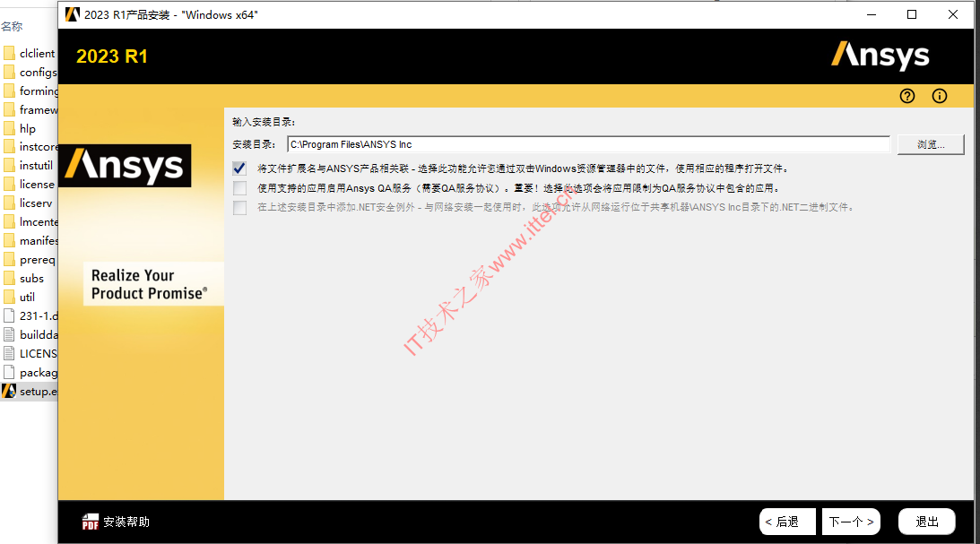Select the packag file name in explorer
The width and height of the screenshot is (980, 544).
(x=39, y=373)
